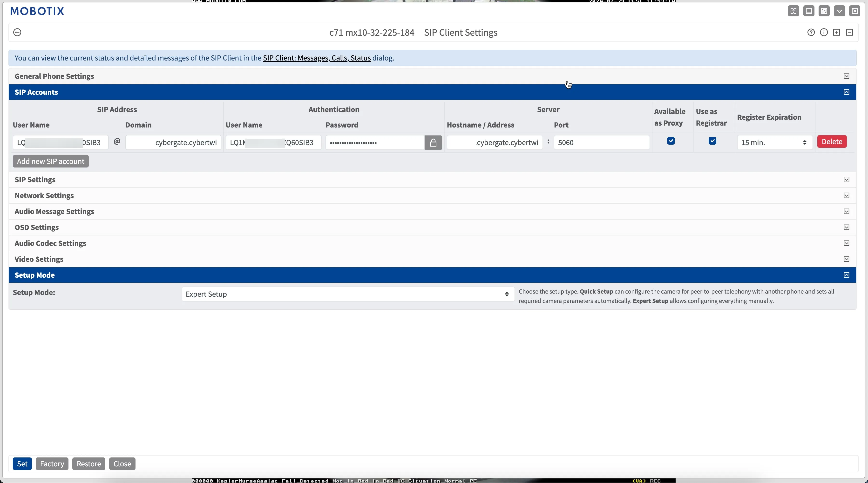868x483 pixels.
Task: Click the MOBOTIX logo
Action: (37, 11)
